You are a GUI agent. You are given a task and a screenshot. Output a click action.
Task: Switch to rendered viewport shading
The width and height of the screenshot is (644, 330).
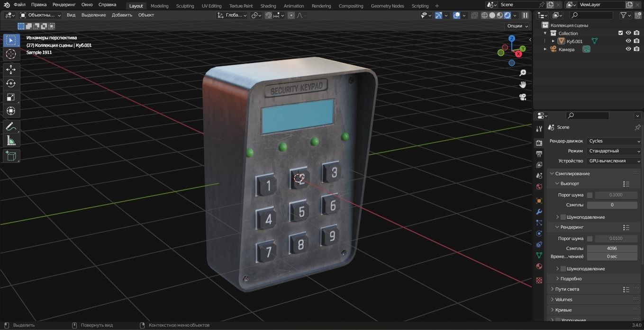pyautogui.click(x=507, y=15)
